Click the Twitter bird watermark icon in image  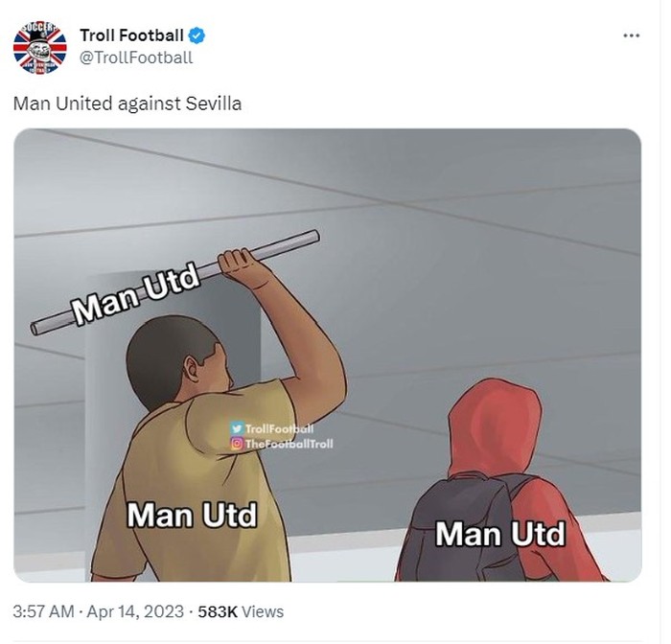click(x=237, y=428)
